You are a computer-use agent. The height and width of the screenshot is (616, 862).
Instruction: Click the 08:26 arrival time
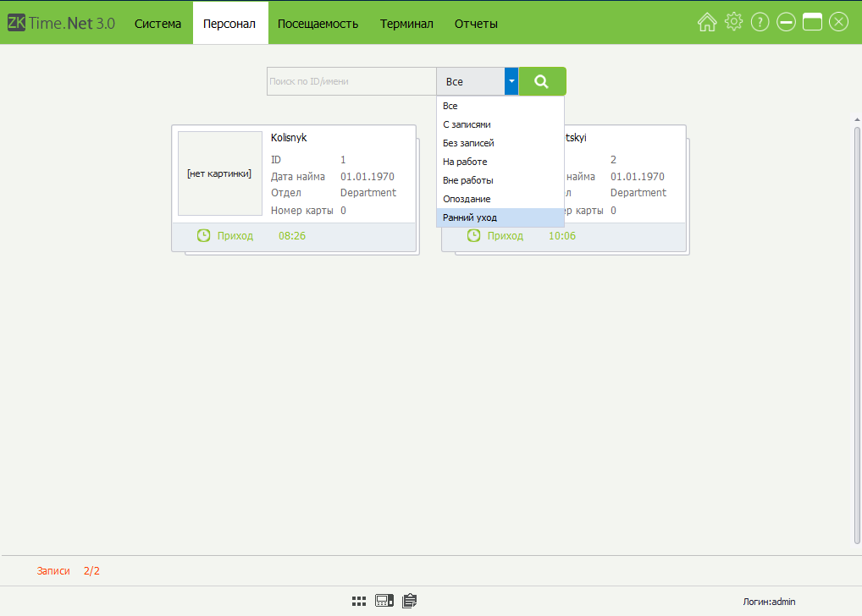pyautogui.click(x=292, y=236)
